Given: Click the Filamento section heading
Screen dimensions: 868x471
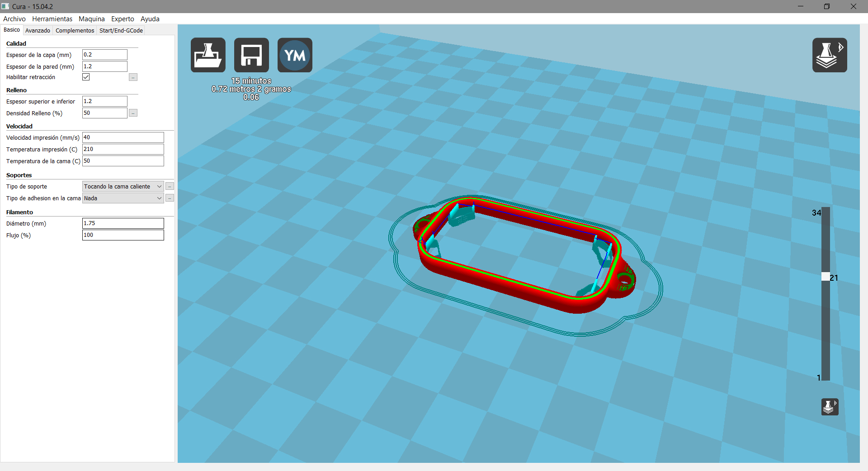Looking at the screenshot, I should 19,212.
